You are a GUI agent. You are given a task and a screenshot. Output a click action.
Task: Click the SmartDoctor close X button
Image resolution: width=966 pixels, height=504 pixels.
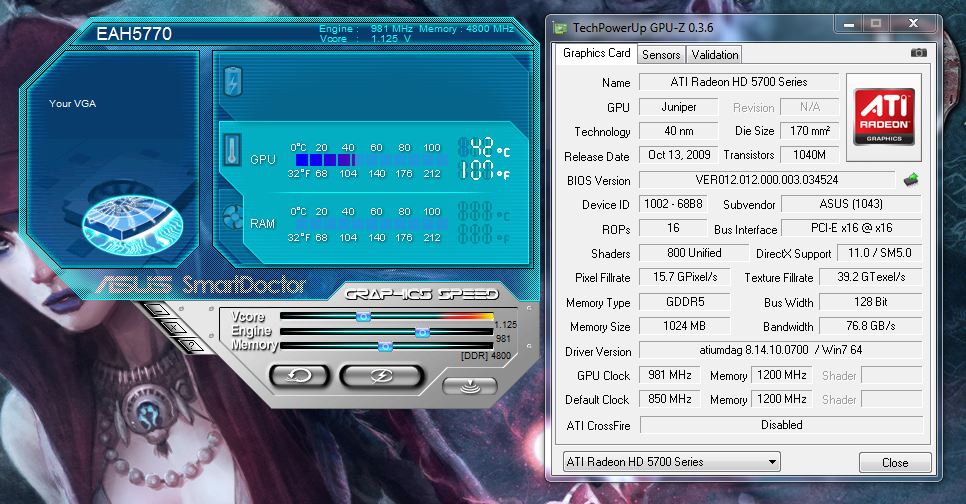coord(174,327)
